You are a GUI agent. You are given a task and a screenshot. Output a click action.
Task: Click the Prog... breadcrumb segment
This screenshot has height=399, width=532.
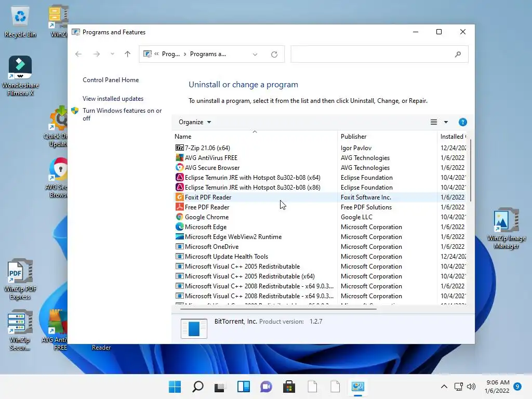(x=170, y=54)
